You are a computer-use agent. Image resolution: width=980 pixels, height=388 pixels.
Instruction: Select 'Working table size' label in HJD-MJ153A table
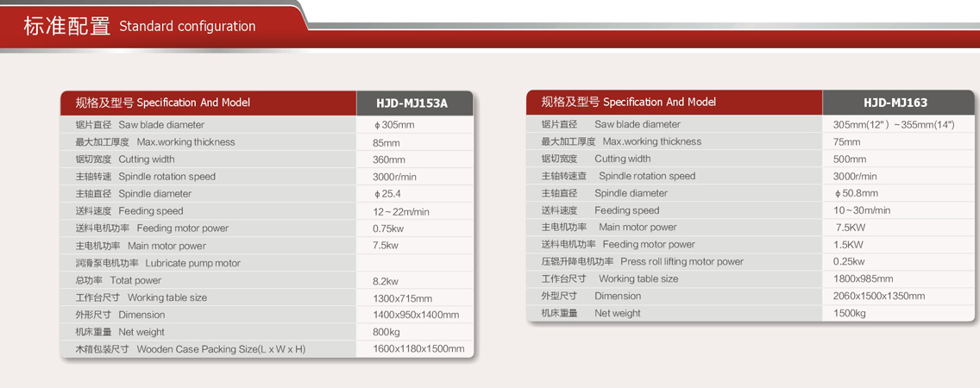click(x=166, y=298)
